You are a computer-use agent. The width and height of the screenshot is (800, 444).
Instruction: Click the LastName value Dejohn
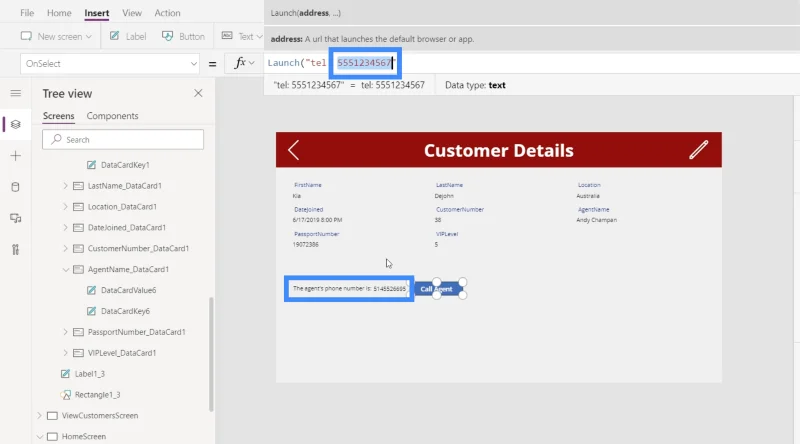click(444, 196)
